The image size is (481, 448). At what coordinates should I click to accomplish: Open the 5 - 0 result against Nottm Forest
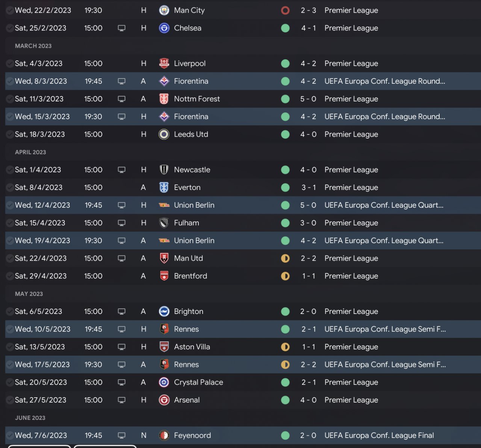[x=308, y=99]
